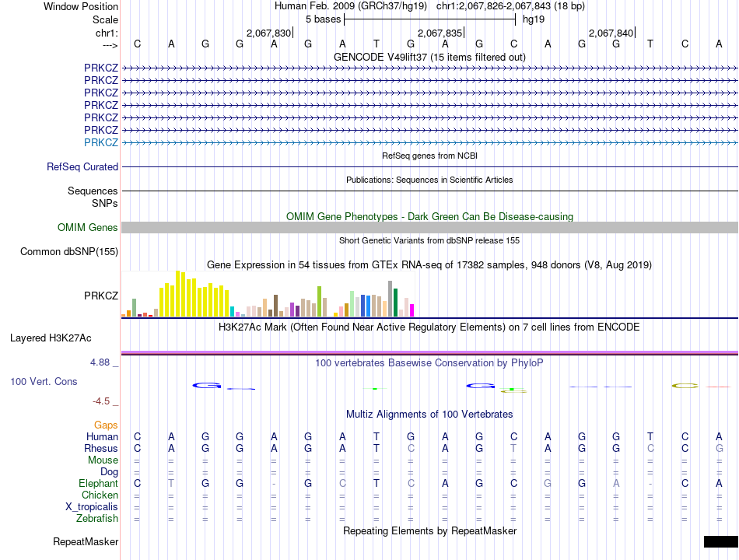Click 'Publications: Sequences in Scientific Articles' title
Viewport: 739px width, 560px height.
click(x=429, y=180)
